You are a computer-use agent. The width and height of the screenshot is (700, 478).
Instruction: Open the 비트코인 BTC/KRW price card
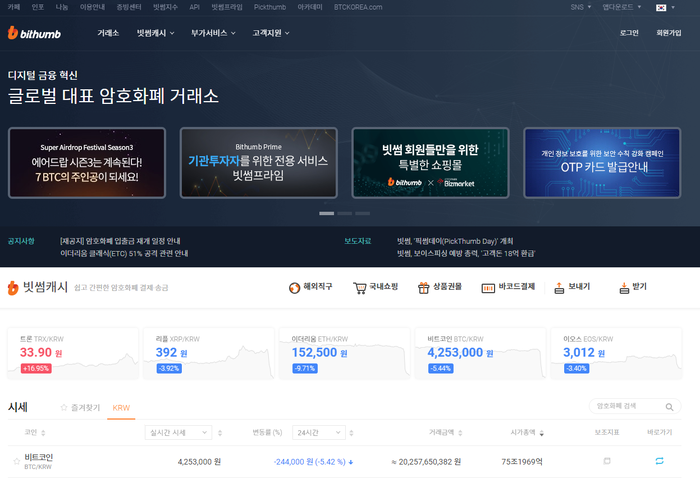tap(480, 353)
